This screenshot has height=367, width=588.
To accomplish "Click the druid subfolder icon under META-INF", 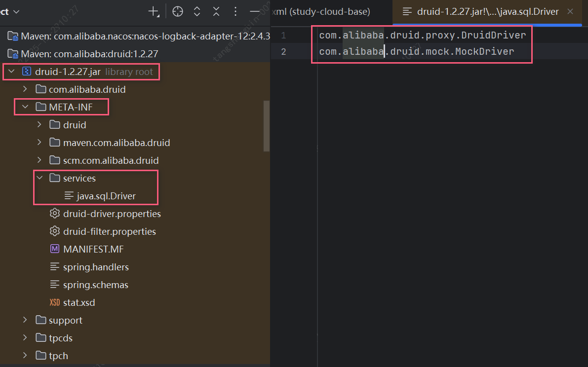I will tap(55, 125).
